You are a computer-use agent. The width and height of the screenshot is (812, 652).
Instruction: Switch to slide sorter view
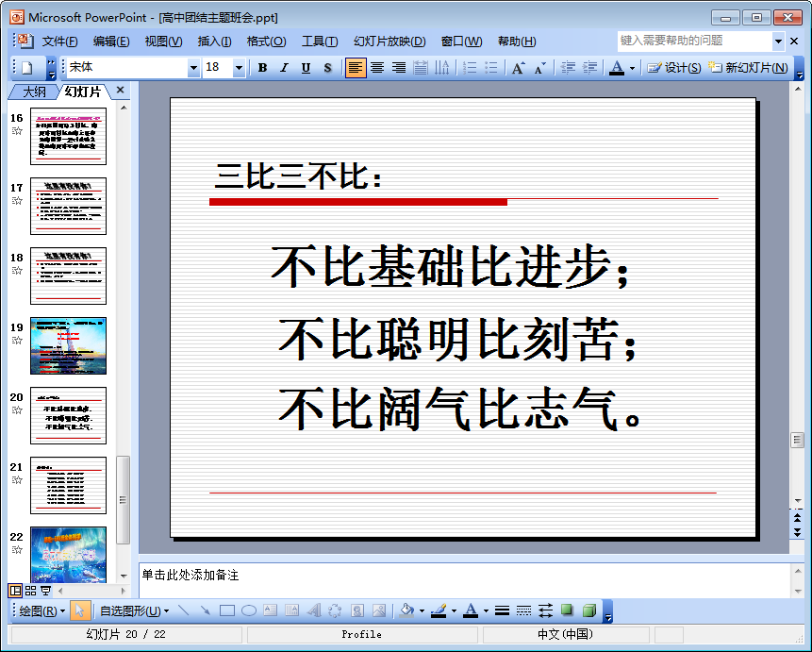coord(30,591)
